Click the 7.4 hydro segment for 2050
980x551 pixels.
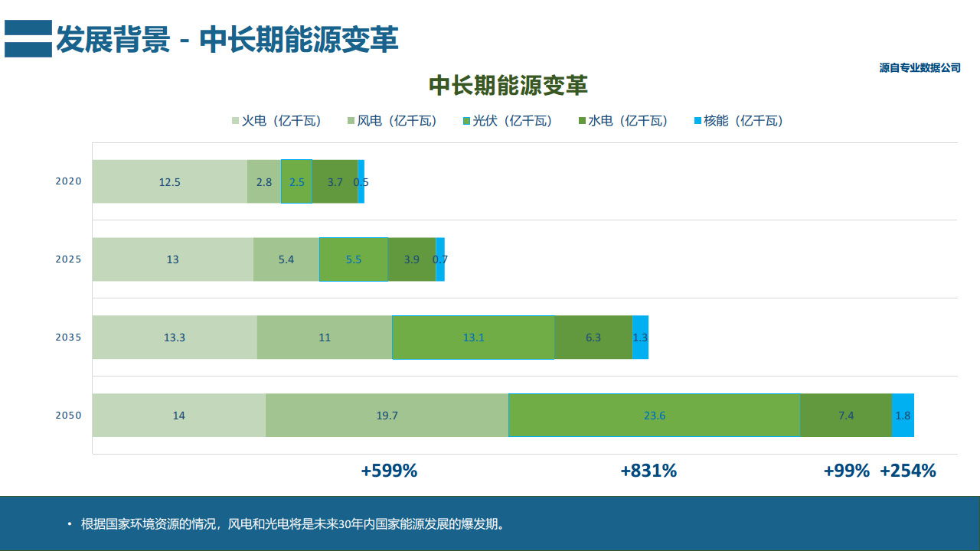[x=846, y=416]
